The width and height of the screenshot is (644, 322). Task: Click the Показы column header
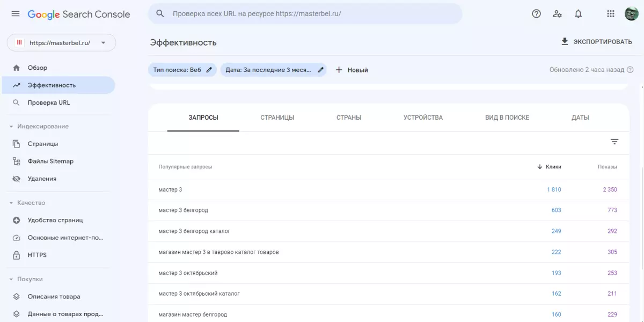(x=607, y=167)
